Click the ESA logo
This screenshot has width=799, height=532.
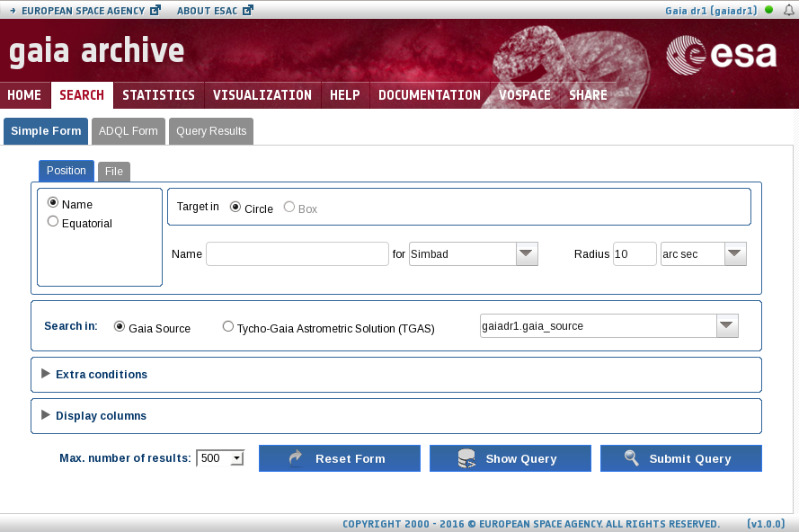click(x=721, y=55)
